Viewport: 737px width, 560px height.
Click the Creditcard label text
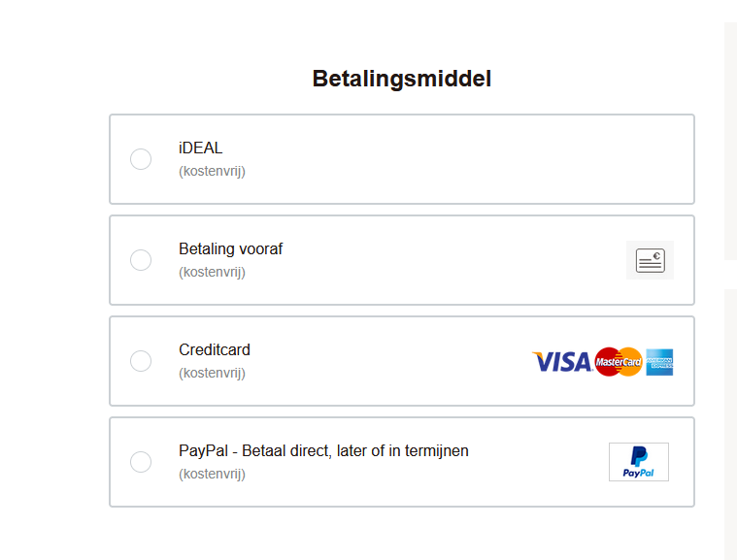[x=215, y=350]
